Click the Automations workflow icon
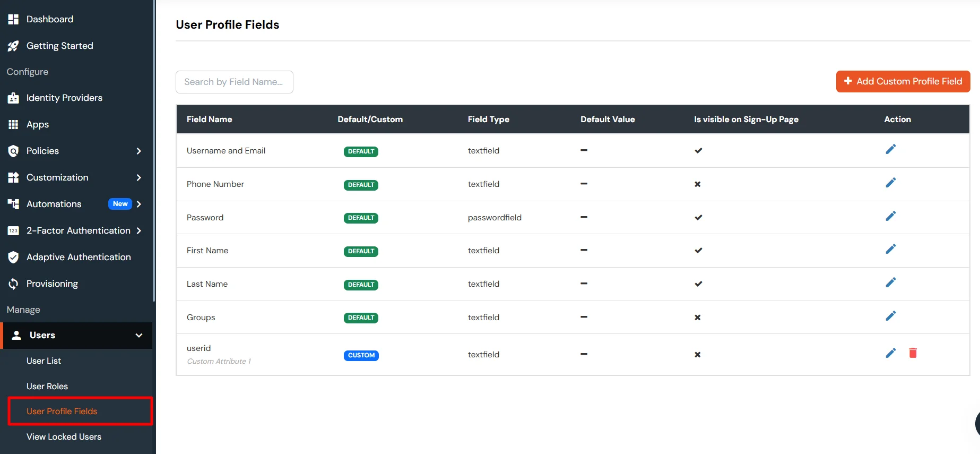Viewport: 980px width, 454px height. [x=13, y=204]
